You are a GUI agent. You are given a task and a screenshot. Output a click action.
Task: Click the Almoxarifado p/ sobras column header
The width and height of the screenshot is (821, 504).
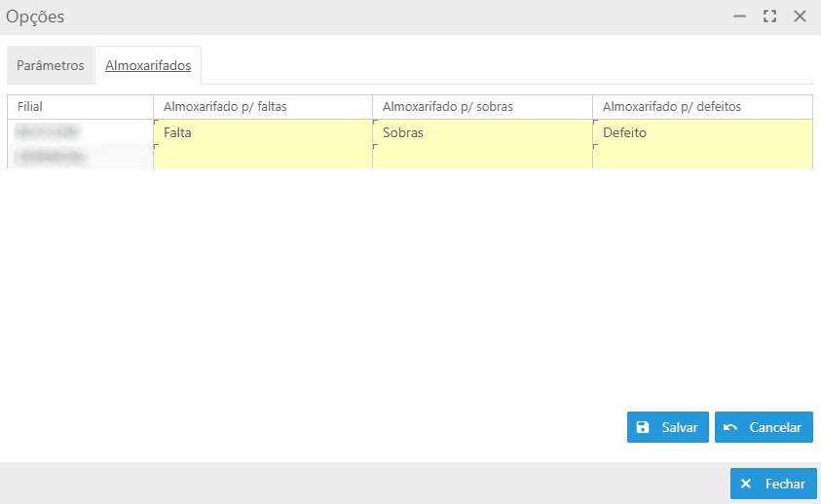click(482, 106)
